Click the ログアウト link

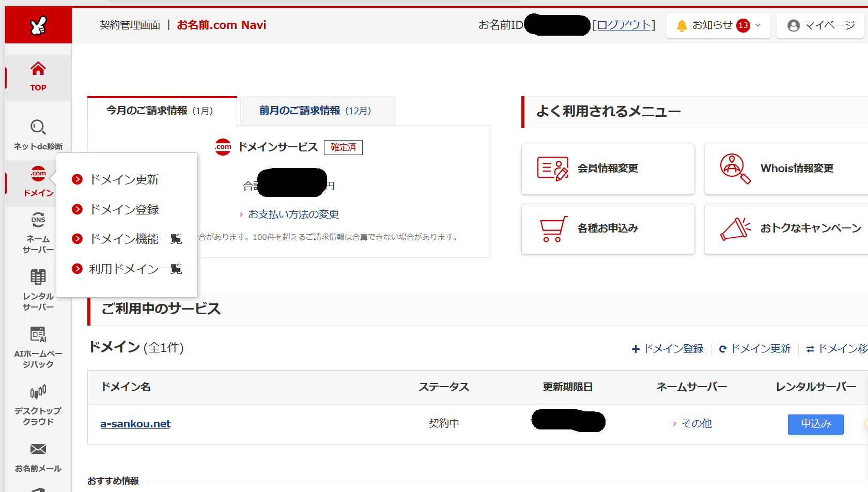(624, 25)
